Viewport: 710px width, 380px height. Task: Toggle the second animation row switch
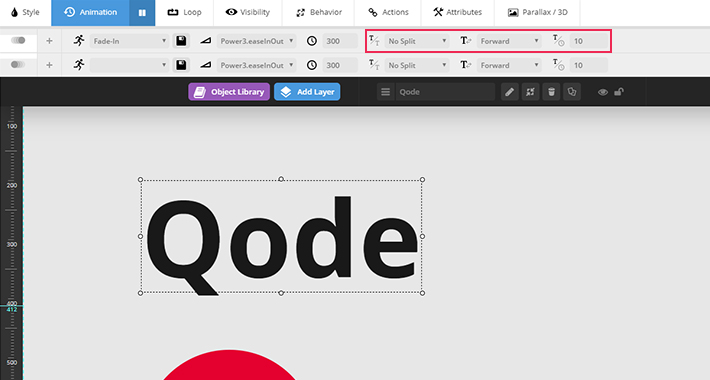[x=18, y=64]
